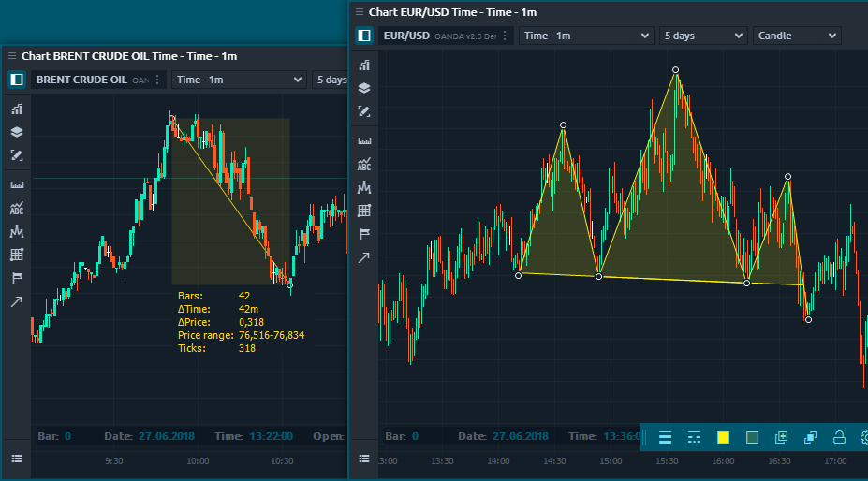This screenshot has width=868, height=481.
Task: Select the flag marker tool in EUR/USD chart
Action: [364, 234]
